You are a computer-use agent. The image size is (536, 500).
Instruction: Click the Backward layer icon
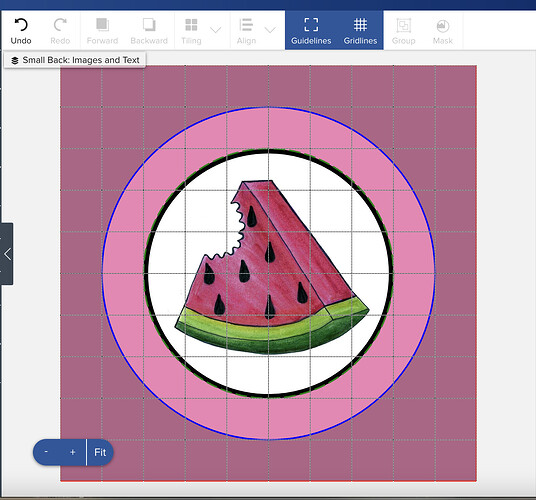coord(149,25)
